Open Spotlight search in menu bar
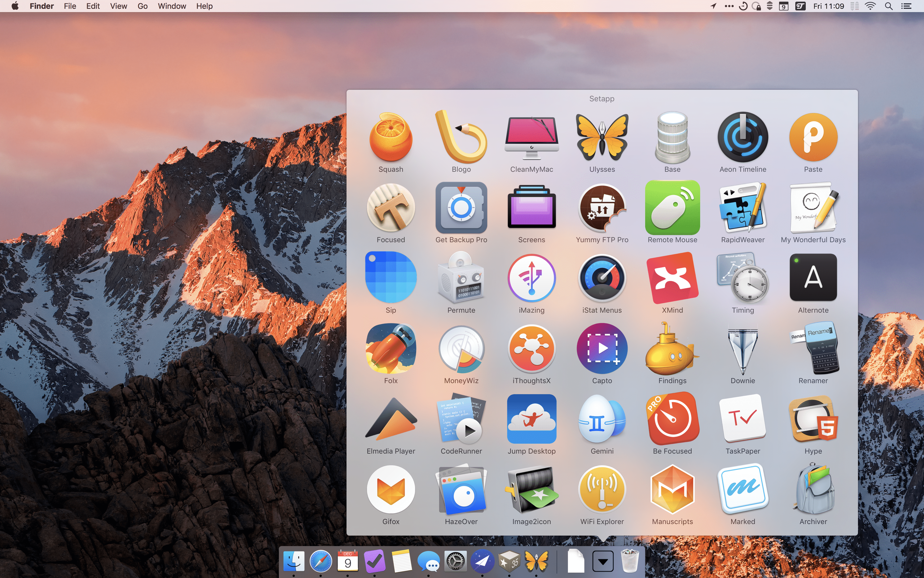Screen dimensions: 924x578 889,6
